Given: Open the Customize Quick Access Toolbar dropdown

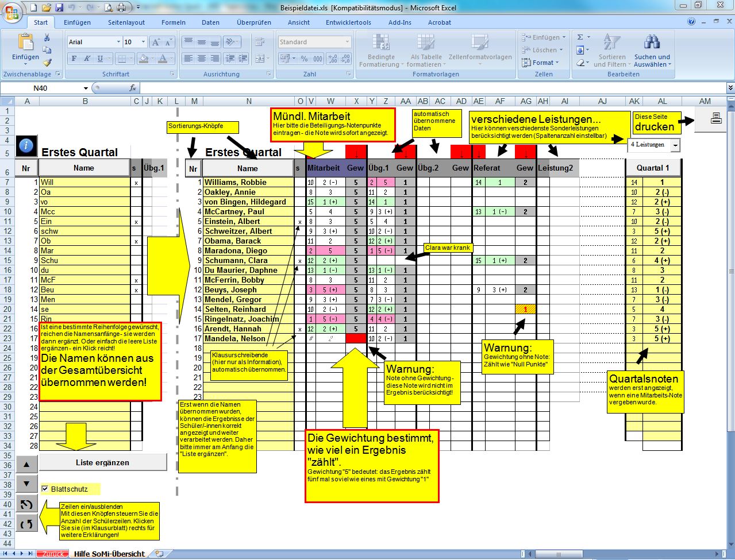Looking at the screenshot, I should [x=138, y=7].
